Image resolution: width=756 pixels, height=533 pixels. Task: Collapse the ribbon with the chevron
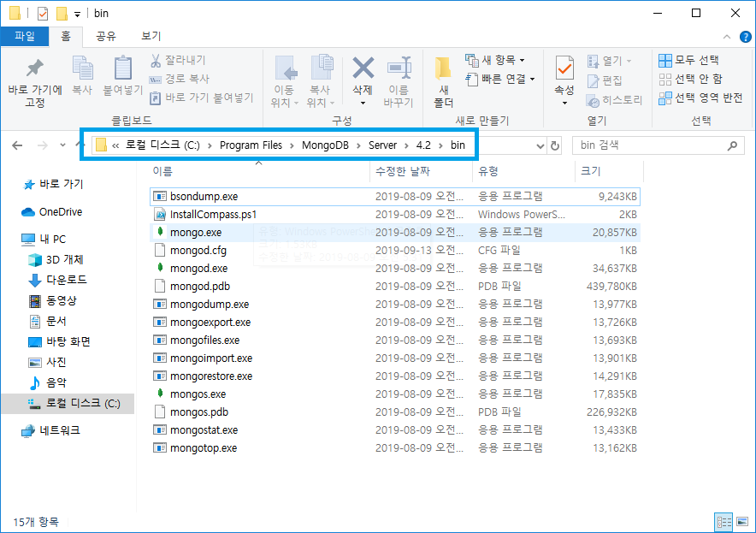[x=727, y=37]
